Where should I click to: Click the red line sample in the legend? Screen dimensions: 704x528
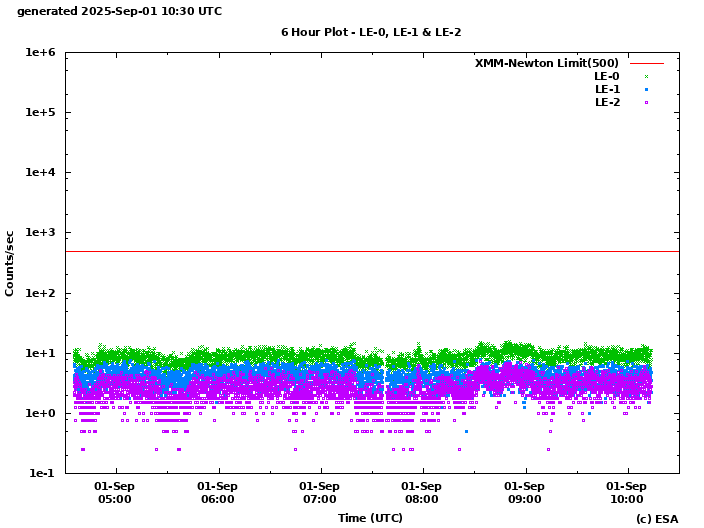click(x=647, y=64)
